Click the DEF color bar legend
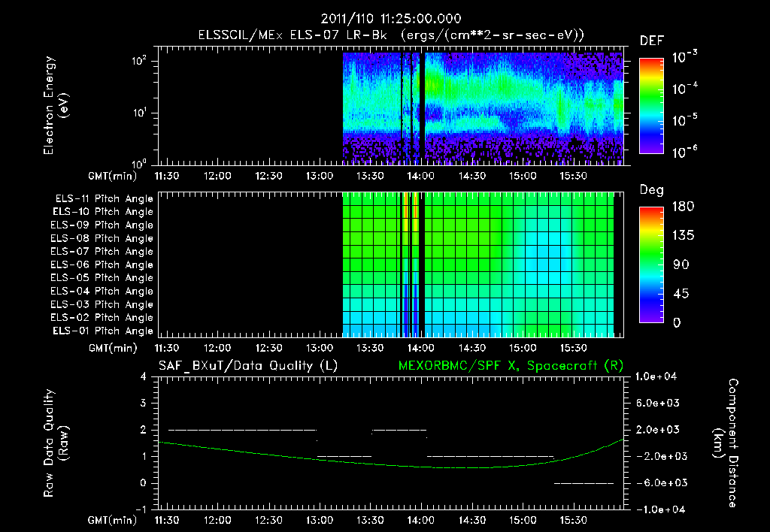 651,106
